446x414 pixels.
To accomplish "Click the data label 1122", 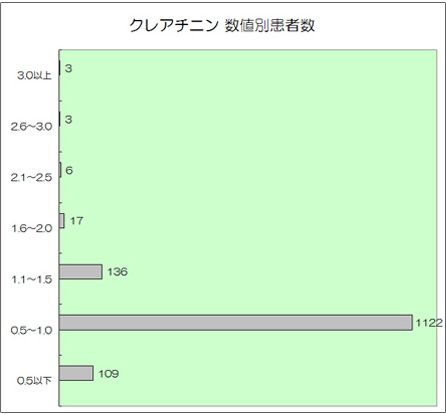I will pyautogui.click(x=429, y=323).
